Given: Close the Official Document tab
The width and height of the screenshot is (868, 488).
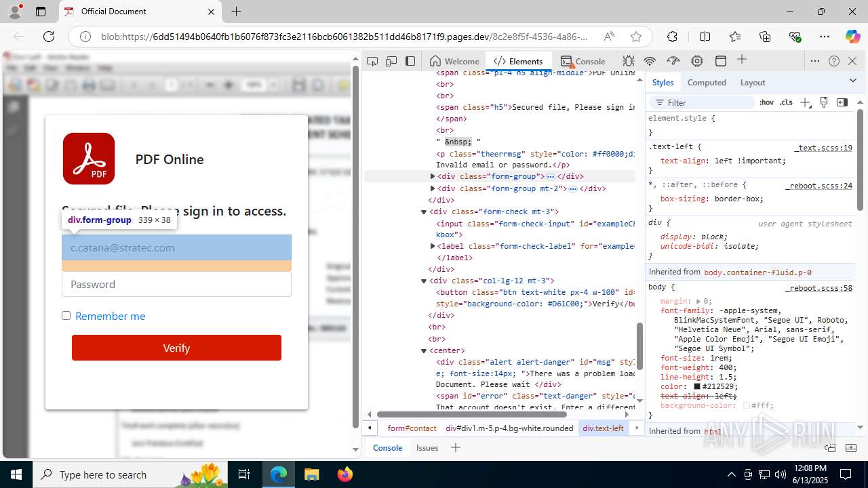Looking at the screenshot, I should point(211,12).
